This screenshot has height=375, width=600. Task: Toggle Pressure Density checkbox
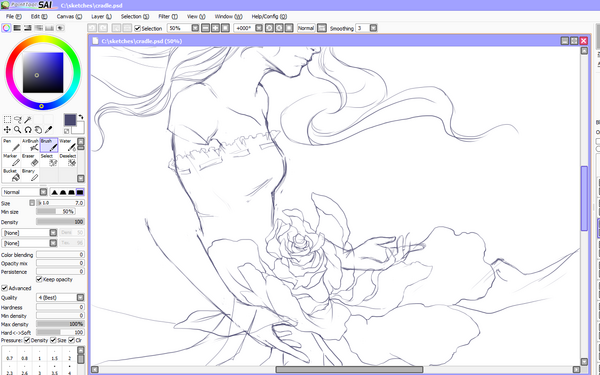(27, 340)
